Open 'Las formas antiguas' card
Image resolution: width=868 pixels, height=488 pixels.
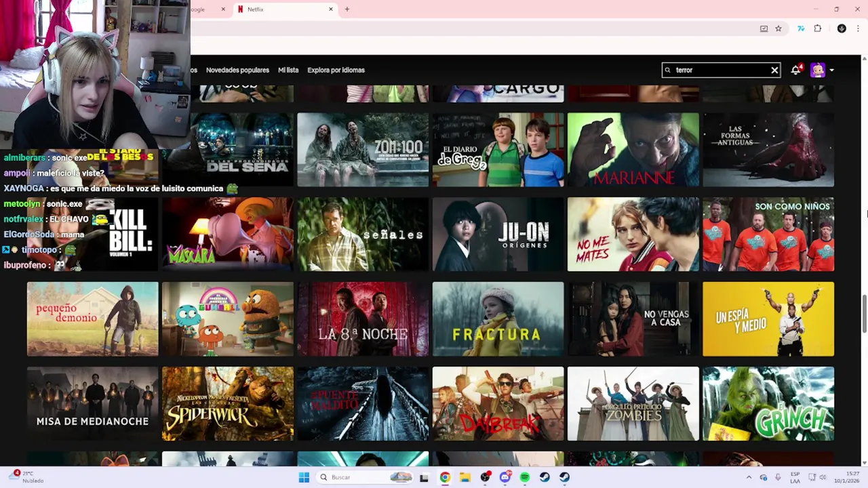pyautogui.click(x=768, y=150)
